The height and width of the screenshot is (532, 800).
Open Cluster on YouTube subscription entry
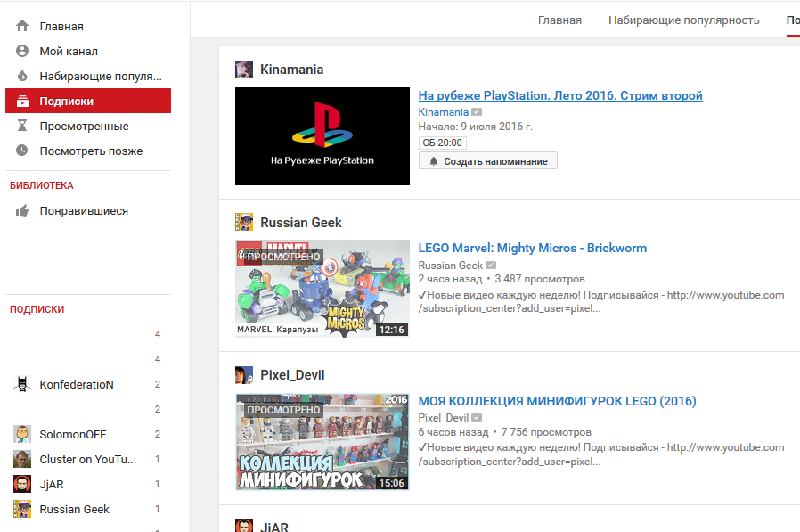[87, 459]
